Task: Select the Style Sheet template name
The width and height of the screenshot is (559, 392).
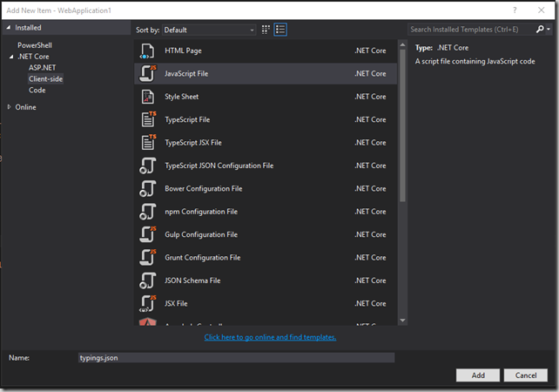Action: click(x=181, y=97)
